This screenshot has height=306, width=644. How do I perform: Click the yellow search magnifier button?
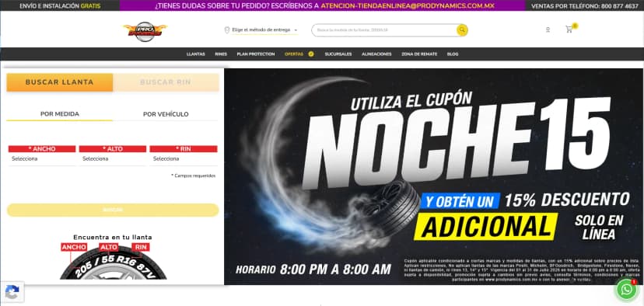(462, 30)
